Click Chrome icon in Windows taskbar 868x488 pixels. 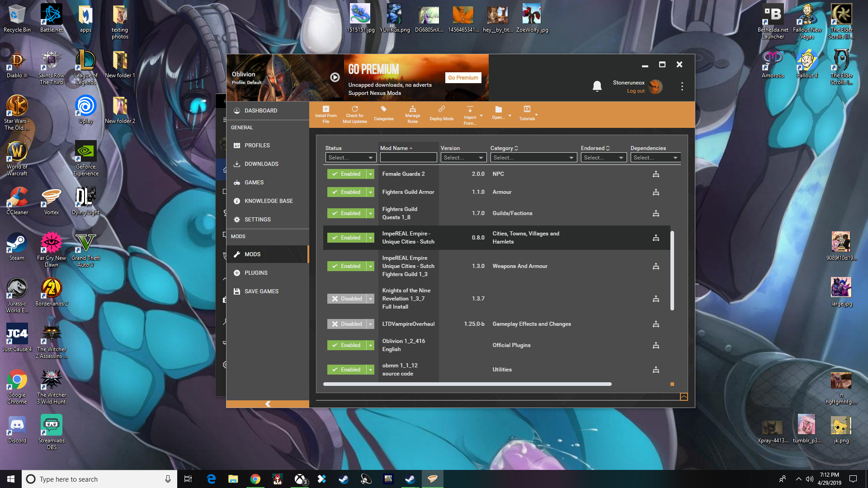255,479
